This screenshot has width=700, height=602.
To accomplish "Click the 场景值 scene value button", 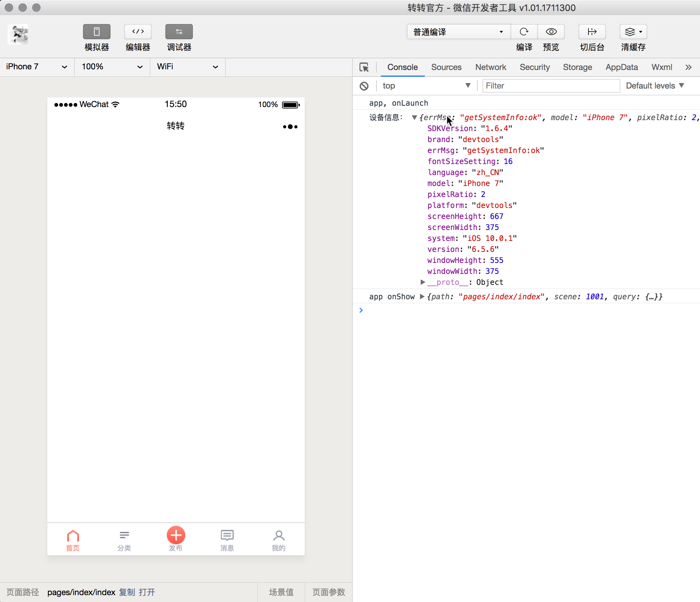I will (x=281, y=592).
